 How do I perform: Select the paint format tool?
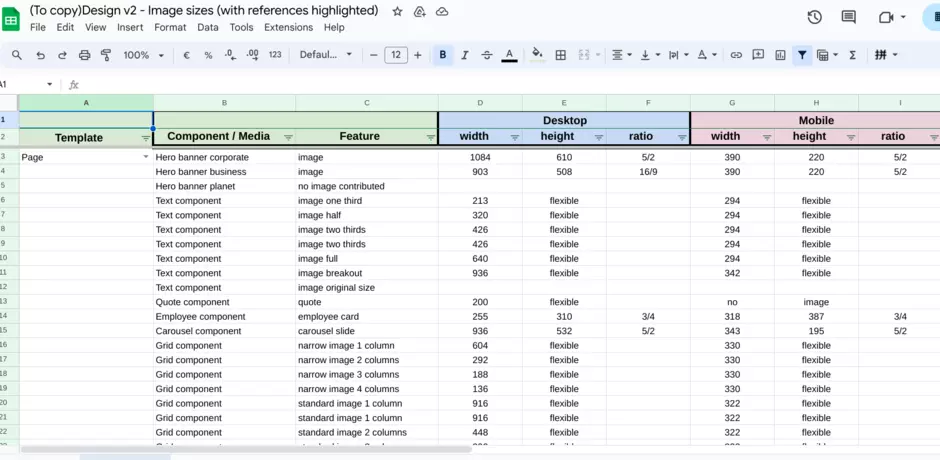click(x=106, y=55)
